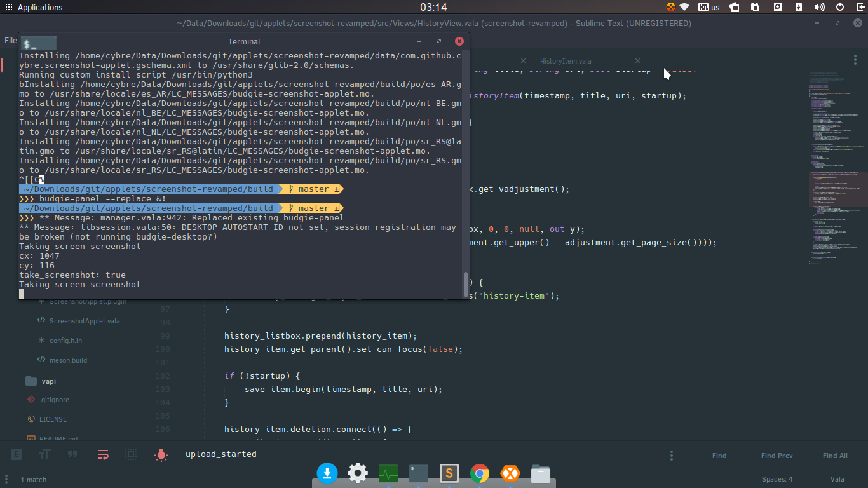Image resolution: width=868 pixels, height=488 pixels.
Task: Click the 1 match status text
Action: [x=34, y=480]
